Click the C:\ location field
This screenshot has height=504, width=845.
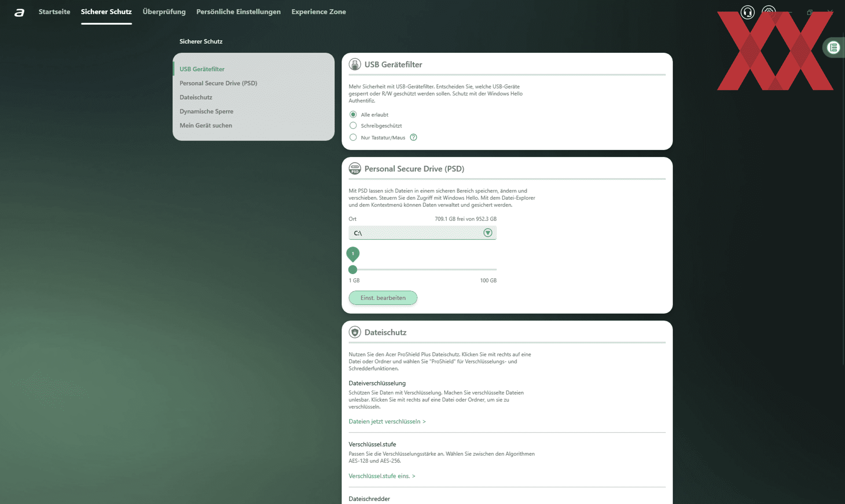(422, 233)
